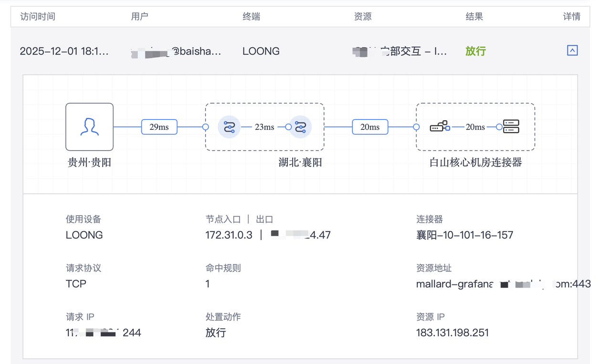The width and height of the screenshot is (611, 364).
Task: Click the second routing node icon
Action: (301, 127)
